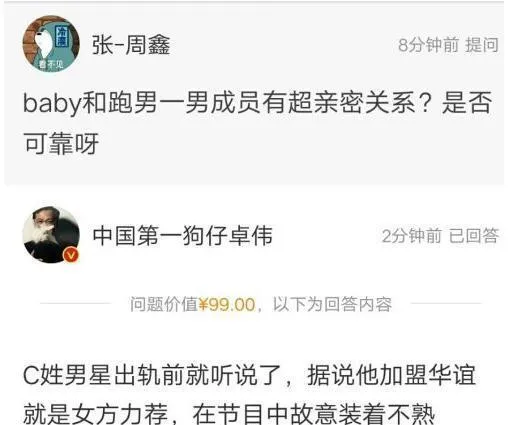The image size is (531, 425).
Task: Click 可靠呀 in the question
Action: (x=61, y=144)
